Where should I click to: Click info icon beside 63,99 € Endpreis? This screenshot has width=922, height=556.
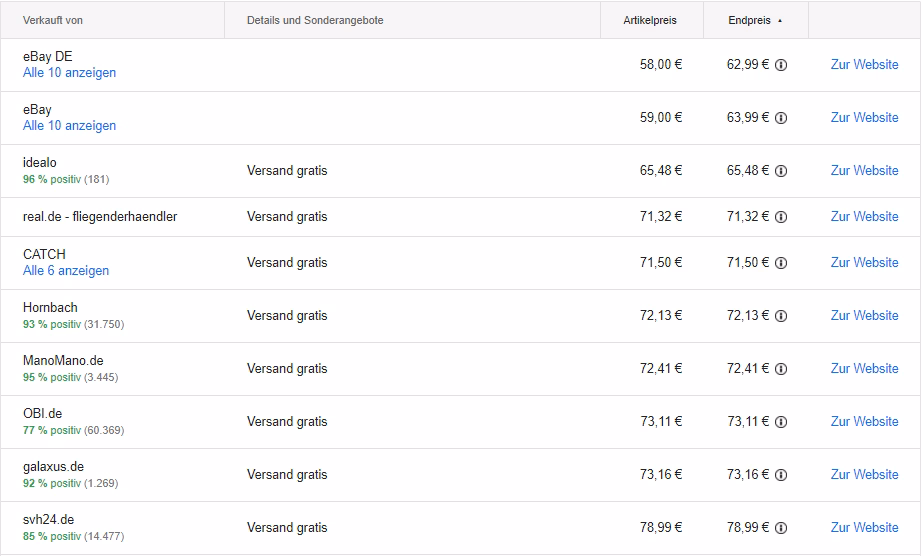tap(781, 118)
